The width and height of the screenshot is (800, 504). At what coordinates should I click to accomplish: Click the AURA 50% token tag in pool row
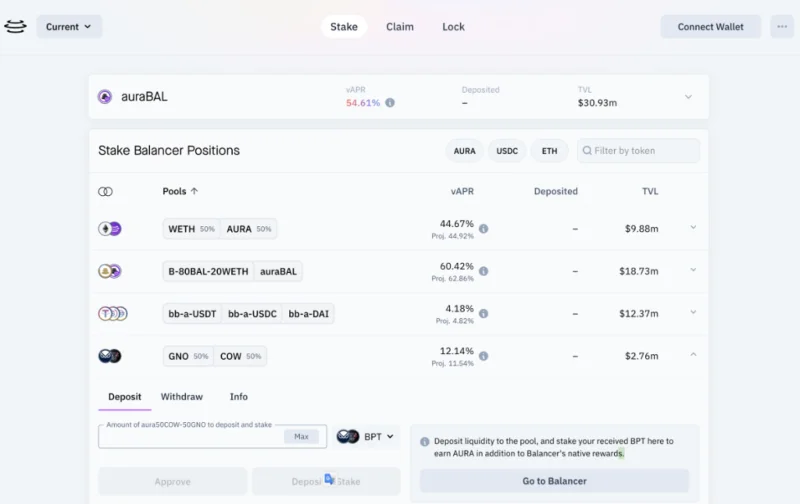[248, 229]
